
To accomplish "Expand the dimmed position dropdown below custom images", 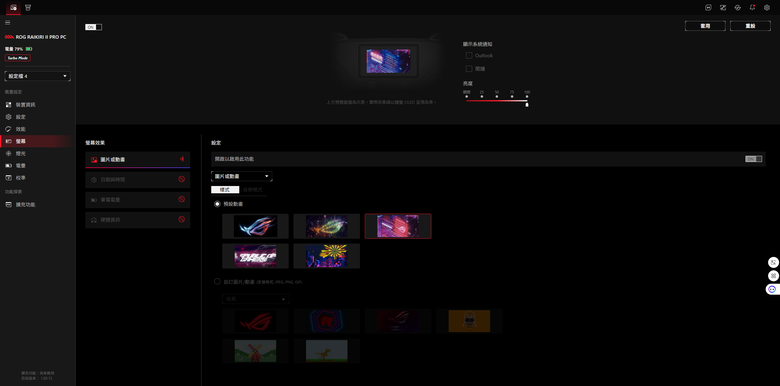I will [256, 299].
